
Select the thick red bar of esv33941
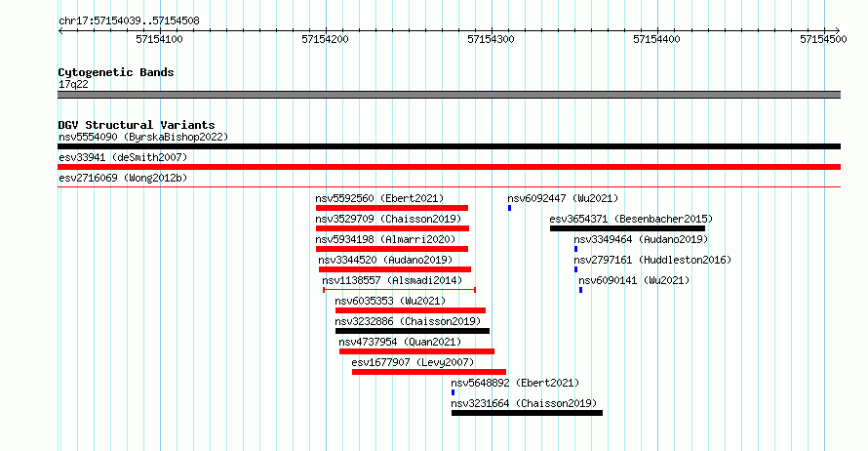pyautogui.click(x=449, y=167)
